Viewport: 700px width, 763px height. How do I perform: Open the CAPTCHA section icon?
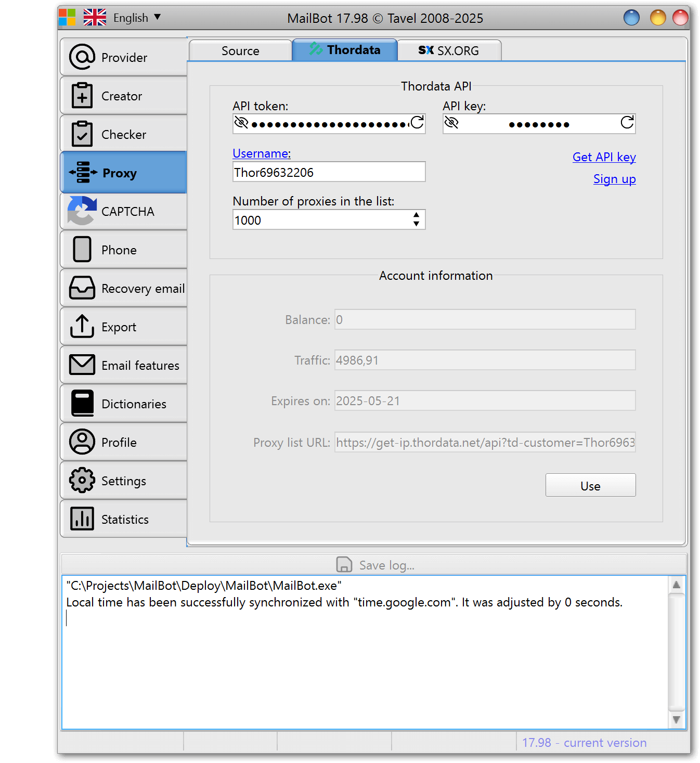[82, 211]
